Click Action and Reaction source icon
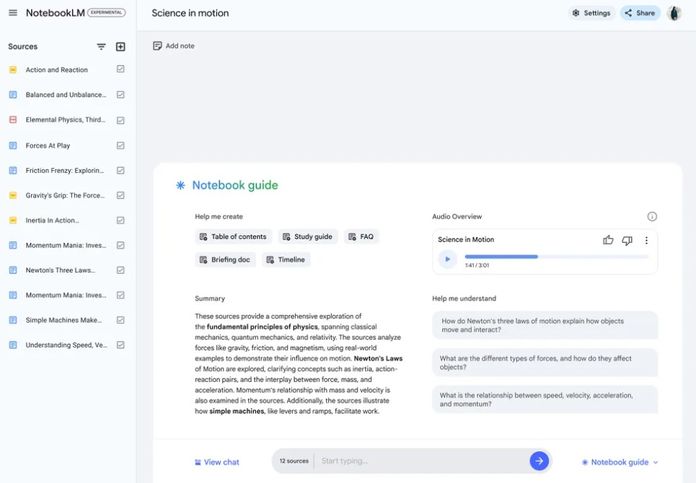This screenshot has height=483, width=696. pyautogui.click(x=13, y=70)
